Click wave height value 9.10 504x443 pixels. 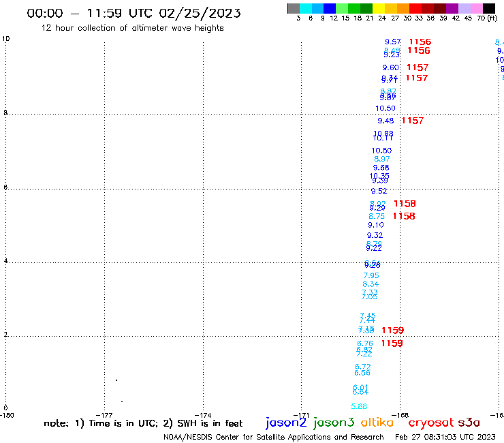point(376,225)
